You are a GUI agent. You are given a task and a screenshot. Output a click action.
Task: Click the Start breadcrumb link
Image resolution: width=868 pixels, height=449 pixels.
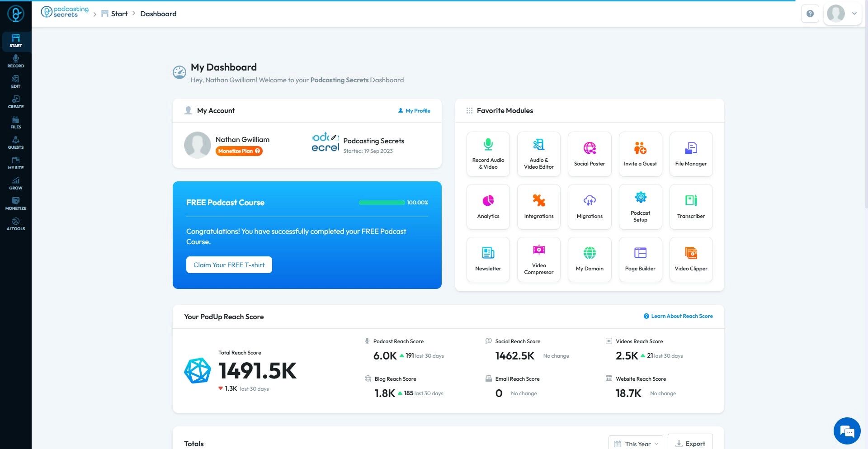coord(114,14)
